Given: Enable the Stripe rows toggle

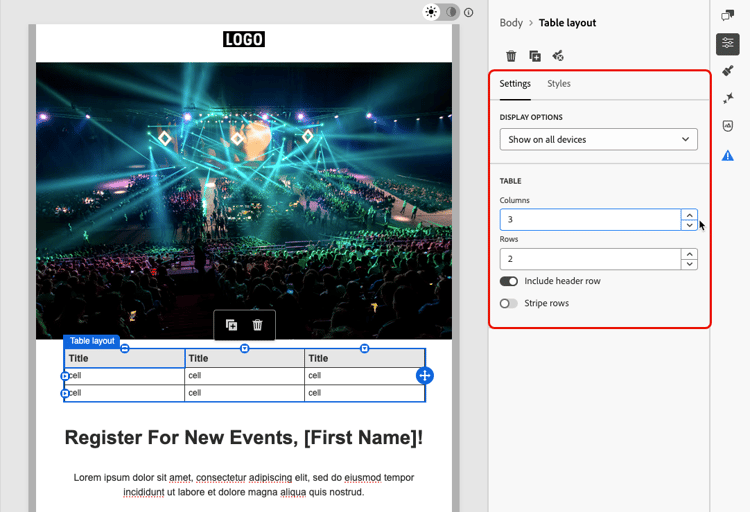Looking at the screenshot, I should (x=508, y=303).
